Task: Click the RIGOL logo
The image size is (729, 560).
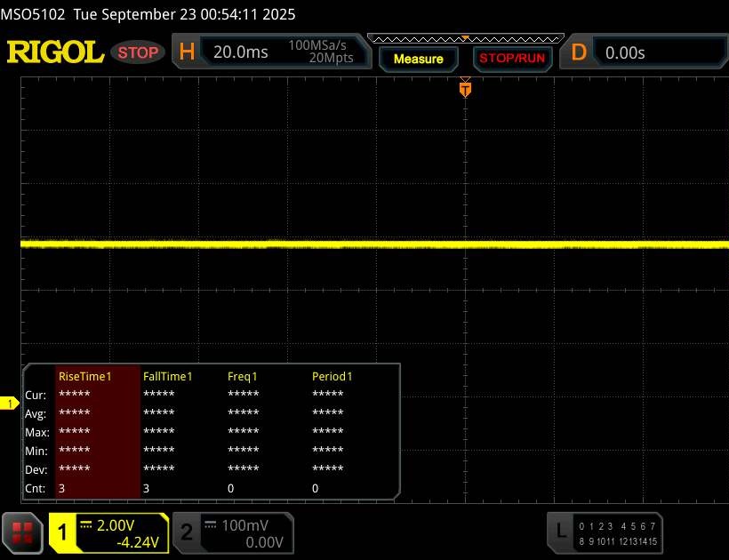Action: (55, 52)
